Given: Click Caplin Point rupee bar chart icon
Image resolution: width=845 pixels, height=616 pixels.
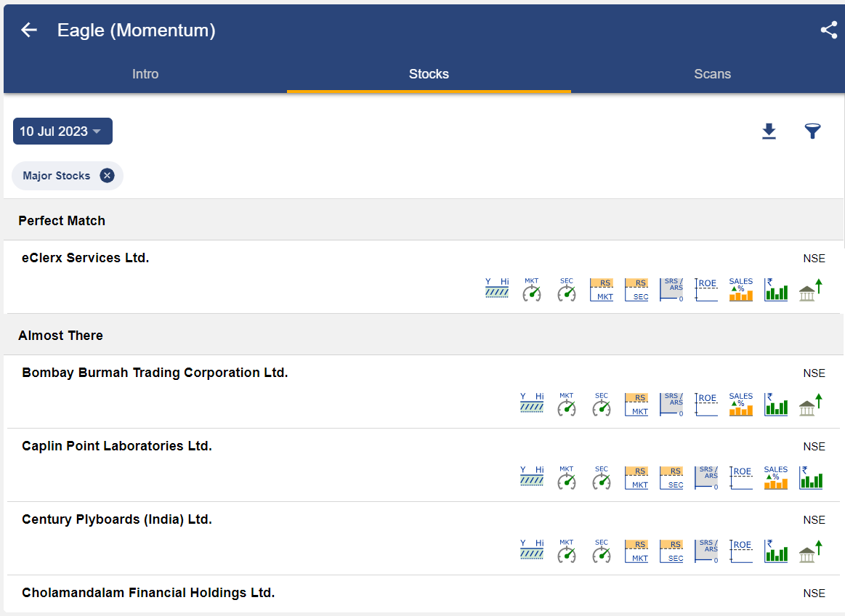Looking at the screenshot, I should [811, 477].
